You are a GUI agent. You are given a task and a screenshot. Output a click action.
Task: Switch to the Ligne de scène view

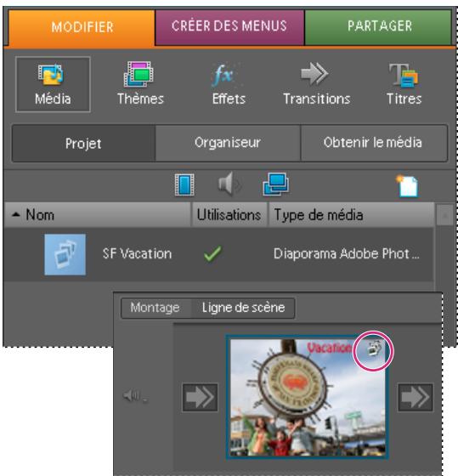click(x=243, y=308)
